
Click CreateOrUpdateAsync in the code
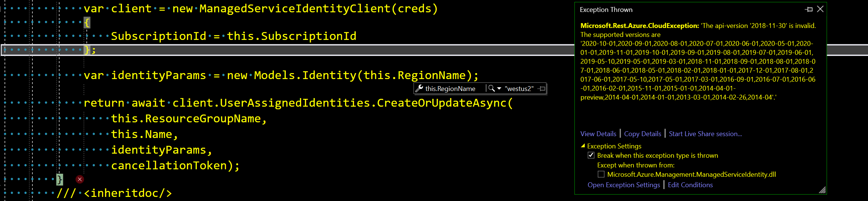point(441,103)
